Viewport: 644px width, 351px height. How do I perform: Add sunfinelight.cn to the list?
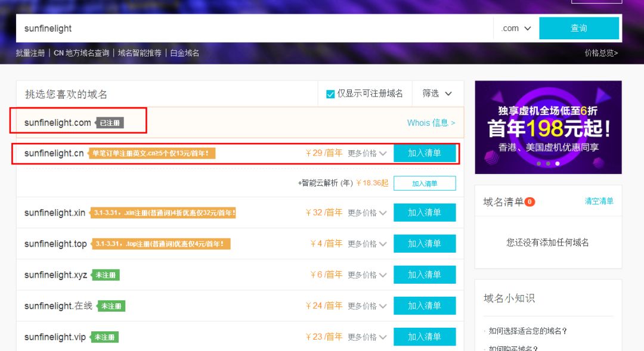(424, 153)
